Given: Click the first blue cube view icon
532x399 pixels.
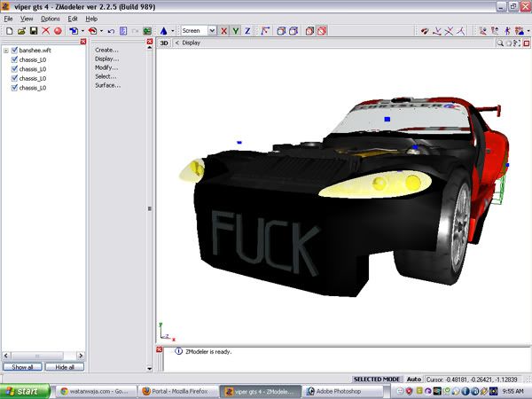Looking at the screenshot, I should pyautogui.click(x=281, y=31).
